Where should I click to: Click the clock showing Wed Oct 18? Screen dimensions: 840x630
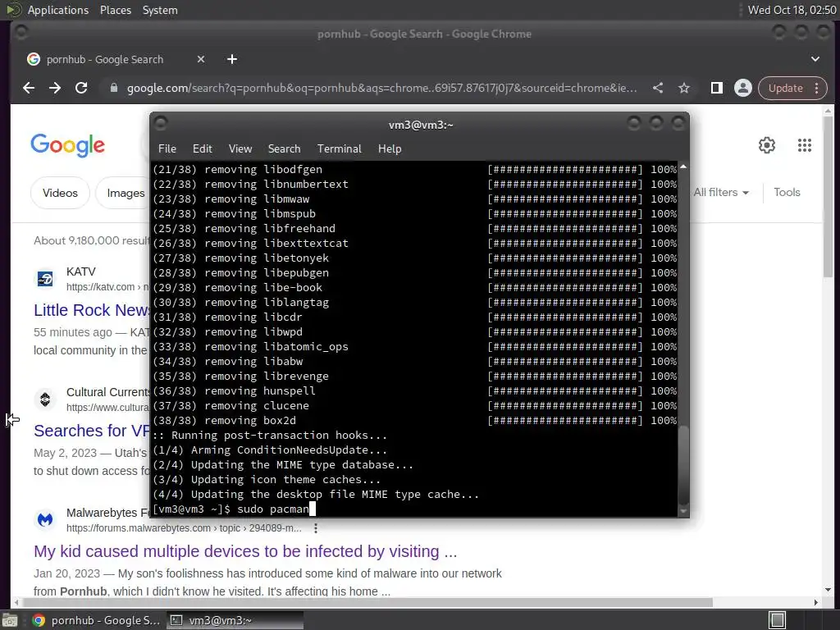(x=792, y=10)
